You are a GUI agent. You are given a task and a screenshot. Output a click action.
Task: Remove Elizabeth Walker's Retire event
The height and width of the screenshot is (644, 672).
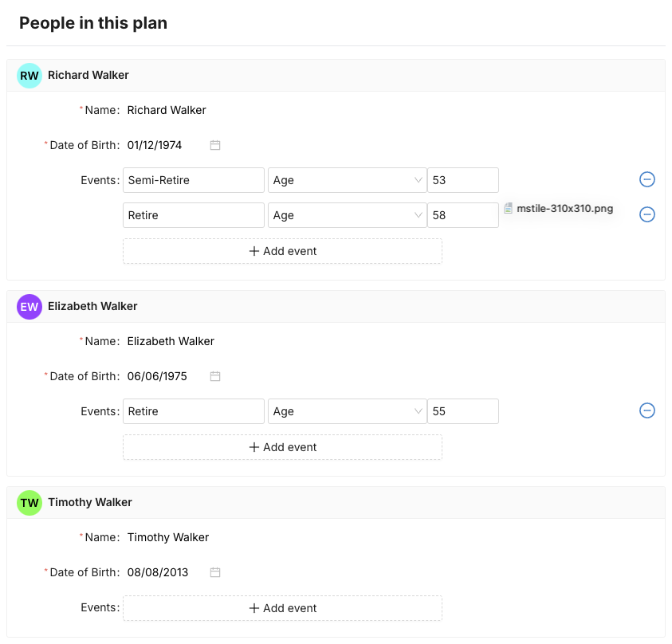pyautogui.click(x=647, y=410)
